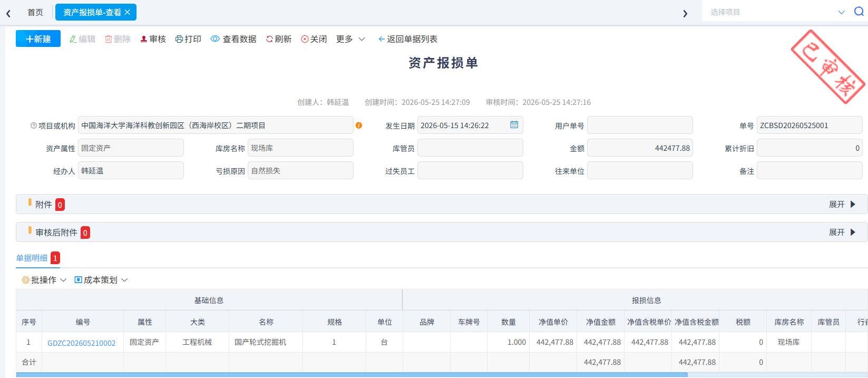This screenshot has width=868, height=378.
Task: Expand the 附件 section
Action: pos(842,205)
